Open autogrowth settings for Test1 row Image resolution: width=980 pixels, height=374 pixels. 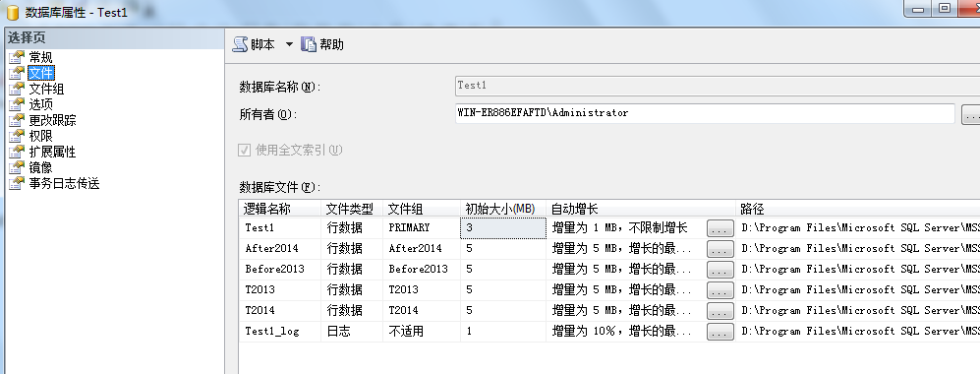pyautogui.click(x=720, y=228)
